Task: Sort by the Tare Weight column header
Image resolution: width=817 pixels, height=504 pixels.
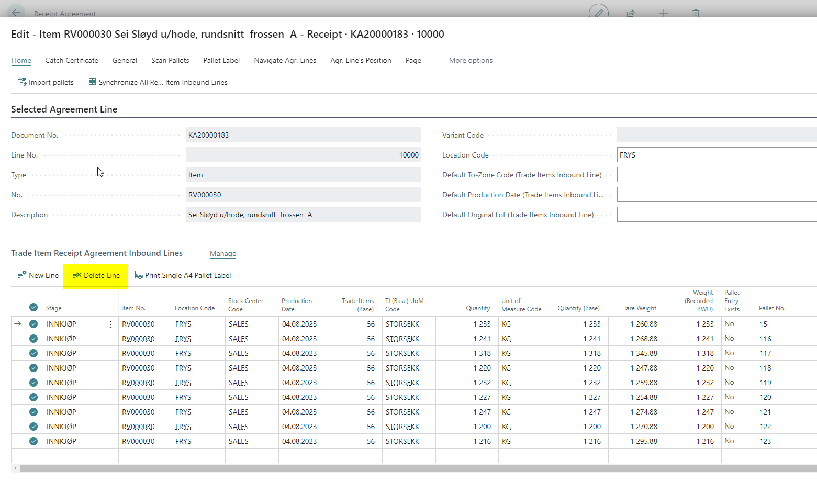Action: click(x=640, y=308)
